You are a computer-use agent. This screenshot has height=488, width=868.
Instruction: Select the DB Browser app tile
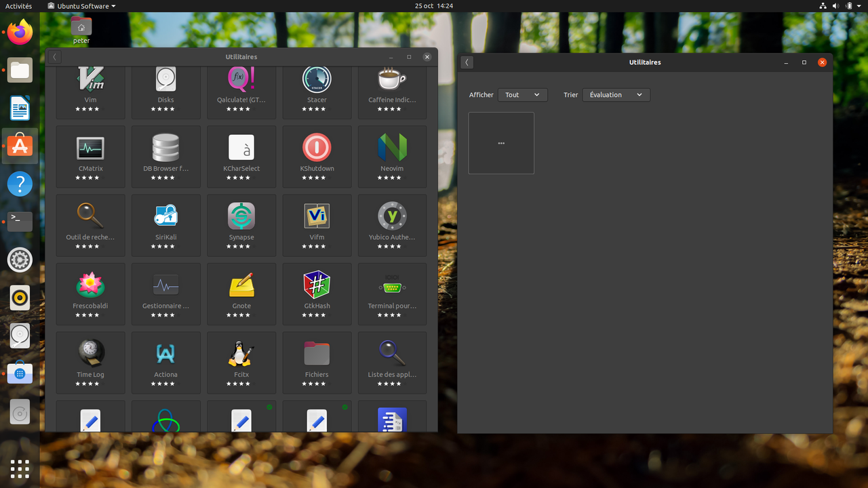coord(166,156)
